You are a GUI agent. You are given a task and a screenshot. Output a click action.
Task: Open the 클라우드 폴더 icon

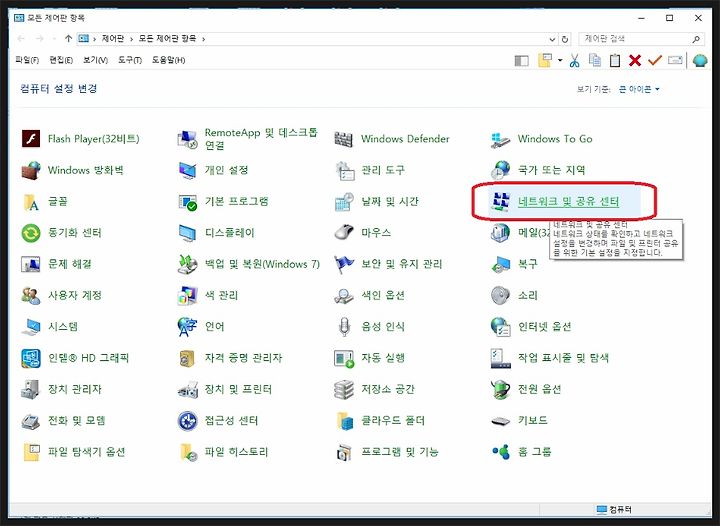(x=344, y=420)
